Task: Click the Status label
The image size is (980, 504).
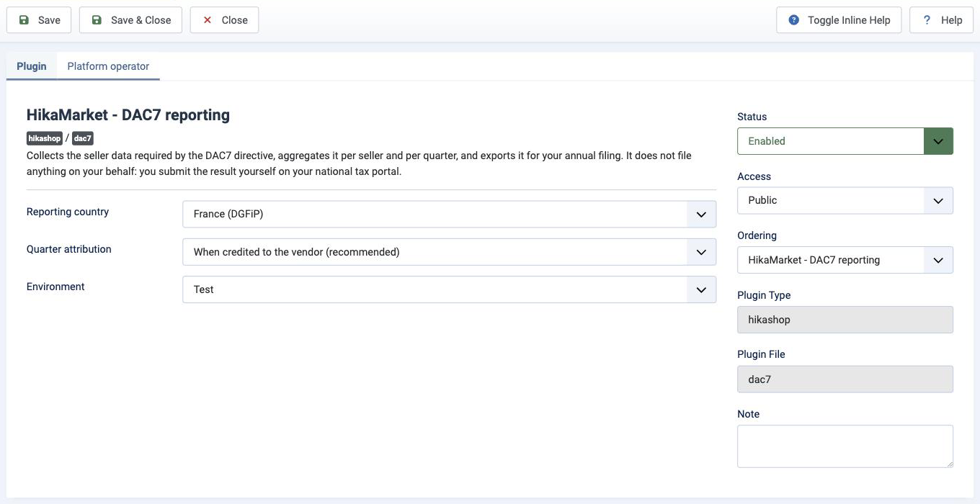Action: (752, 117)
